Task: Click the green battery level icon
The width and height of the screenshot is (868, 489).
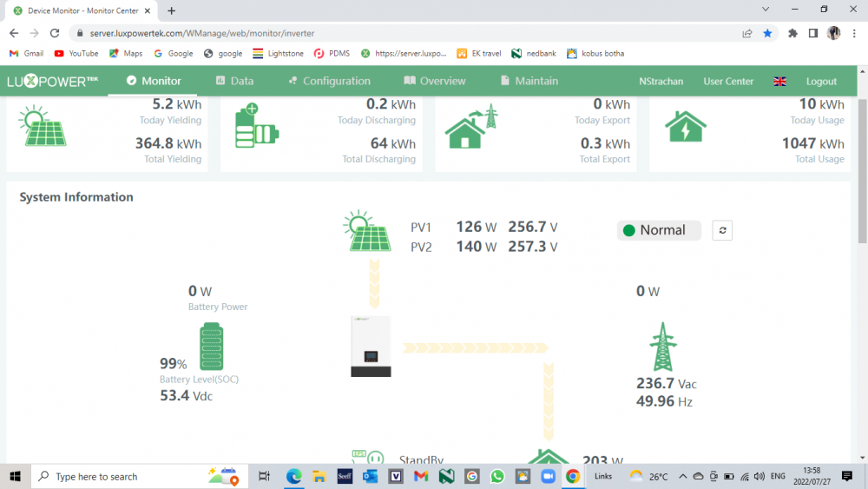Action: (x=212, y=346)
